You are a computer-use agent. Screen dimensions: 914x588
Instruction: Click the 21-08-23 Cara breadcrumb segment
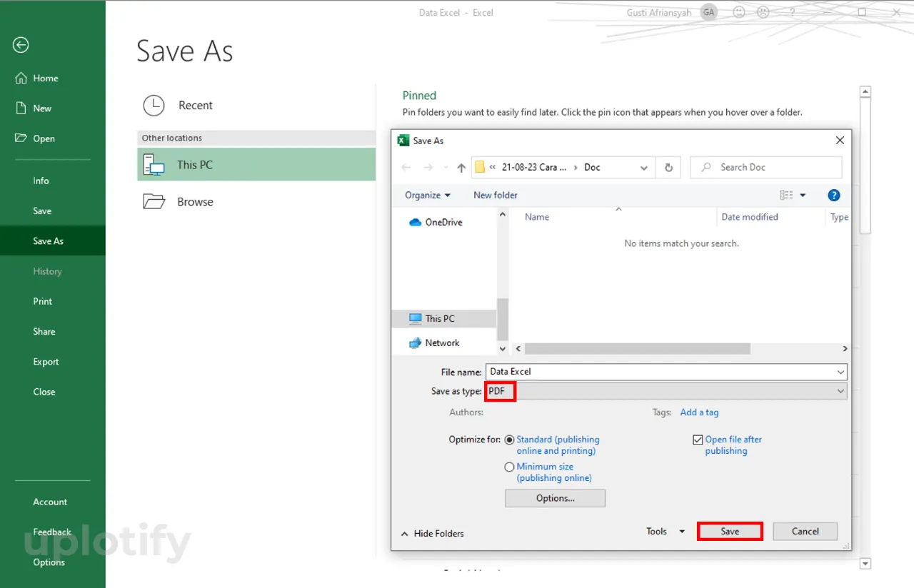click(534, 167)
